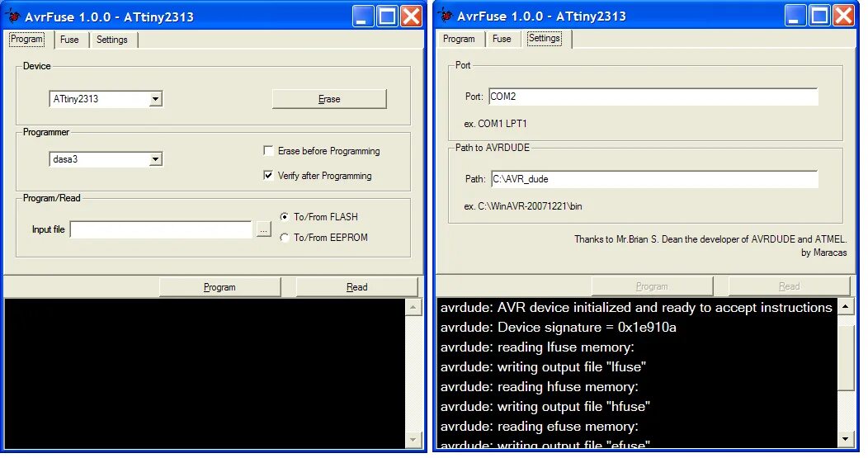Screen dimensions: 868x458
Task: Close the left AvrFuse window
Action: (411, 16)
